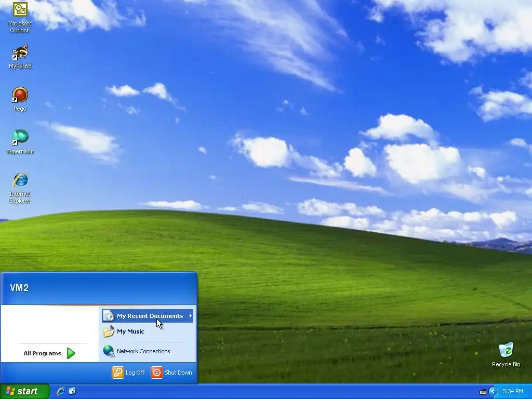Select the Recycle Bin icon
The width and height of the screenshot is (532, 399).
(506, 354)
